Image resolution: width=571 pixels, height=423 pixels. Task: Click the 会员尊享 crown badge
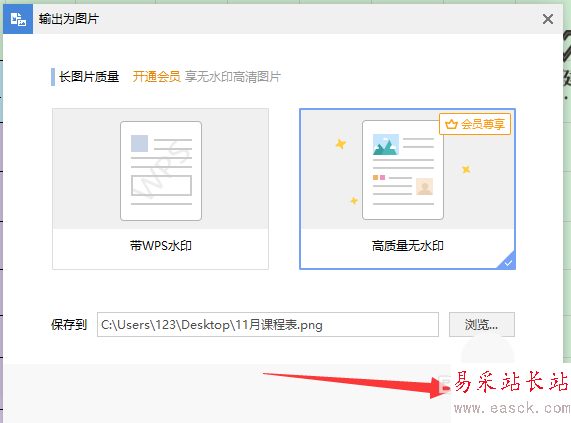click(x=475, y=124)
